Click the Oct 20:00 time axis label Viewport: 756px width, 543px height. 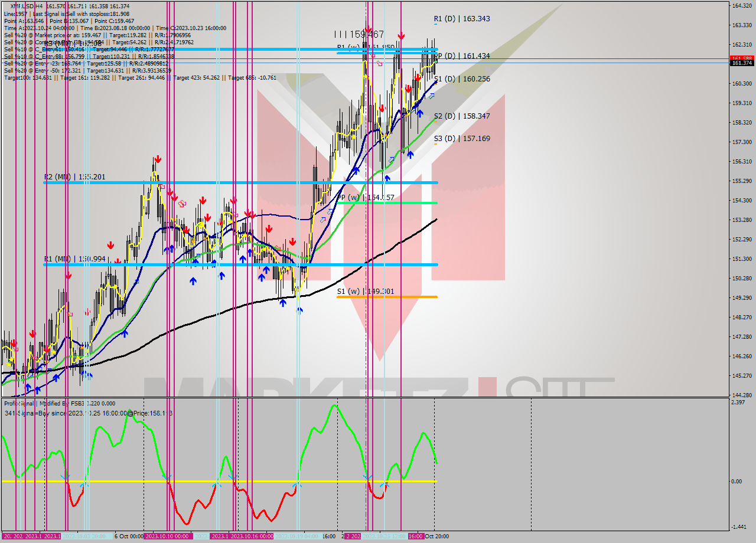437,537
